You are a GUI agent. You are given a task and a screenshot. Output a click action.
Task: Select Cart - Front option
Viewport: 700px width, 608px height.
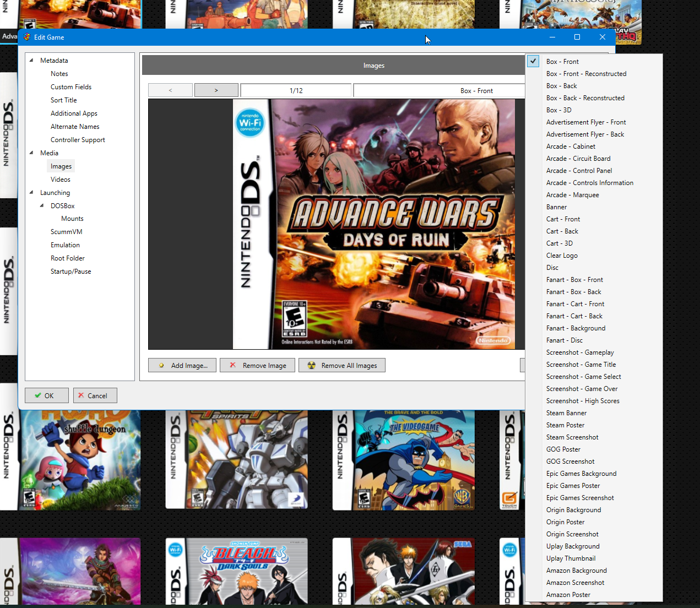pos(594,219)
